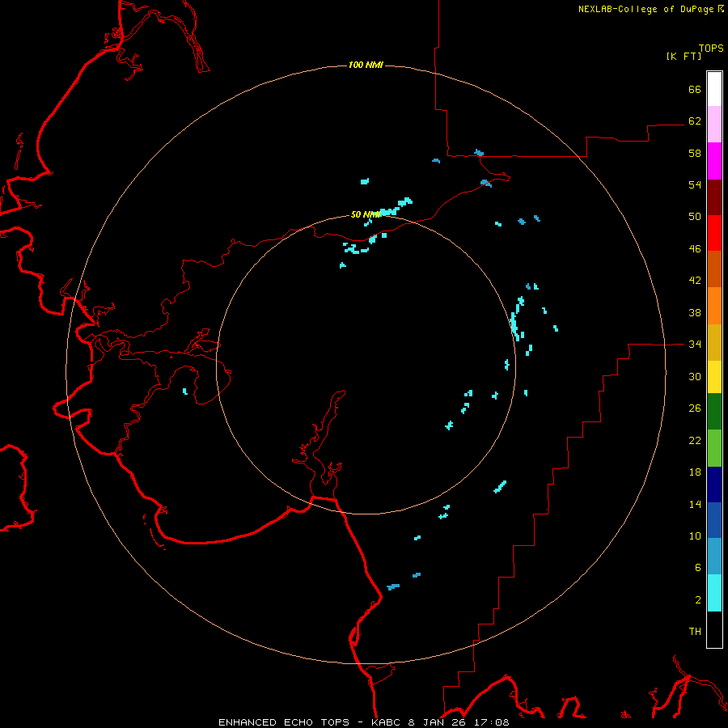Screen dimensions: 728x728
Task: Click the legend value '42'
Action: (695, 281)
